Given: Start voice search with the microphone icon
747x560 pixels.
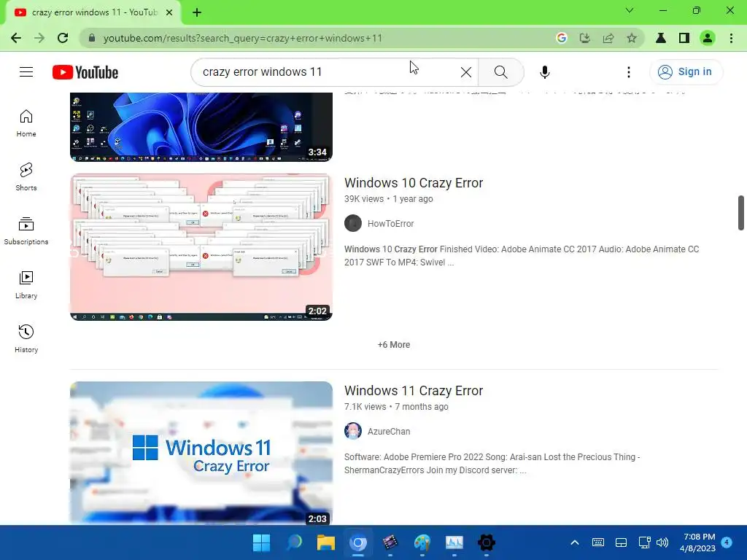Looking at the screenshot, I should point(544,72).
